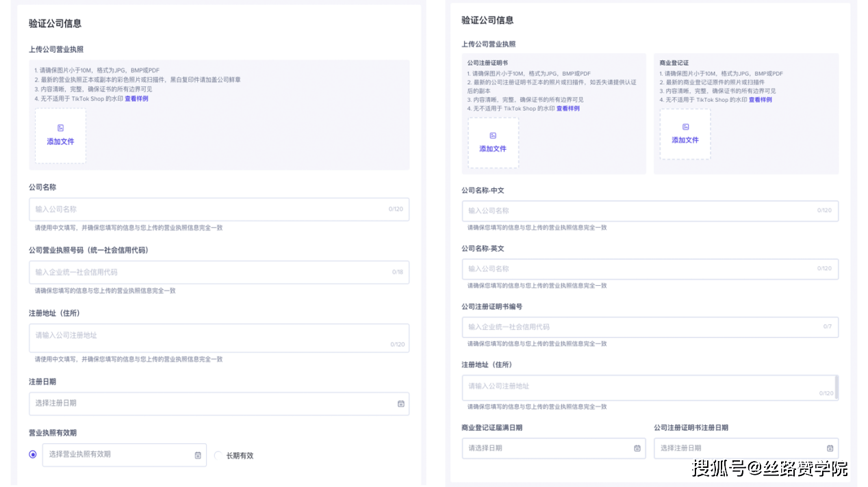Click the image icon in the left form's upload box
This screenshot has width=868, height=487.
[x=60, y=128]
